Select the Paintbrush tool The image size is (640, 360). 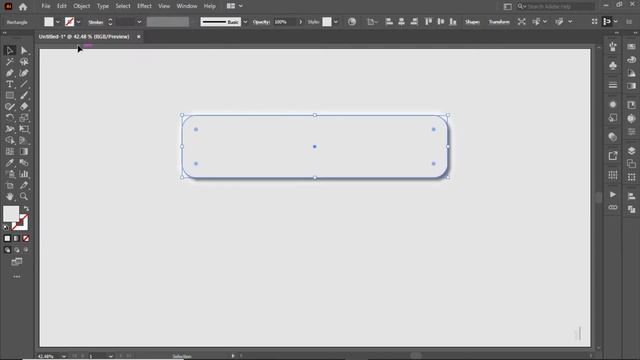24,96
